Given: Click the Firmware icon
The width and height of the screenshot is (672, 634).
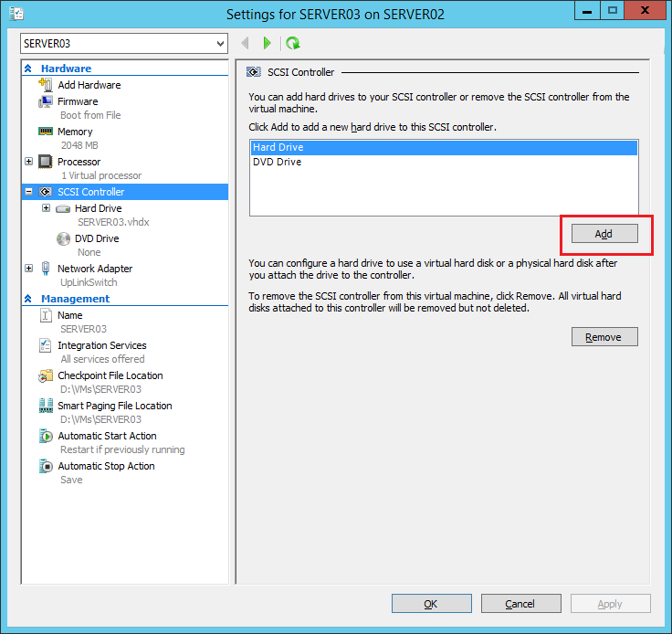Looking at the screenshot, I should coord(46,101).
